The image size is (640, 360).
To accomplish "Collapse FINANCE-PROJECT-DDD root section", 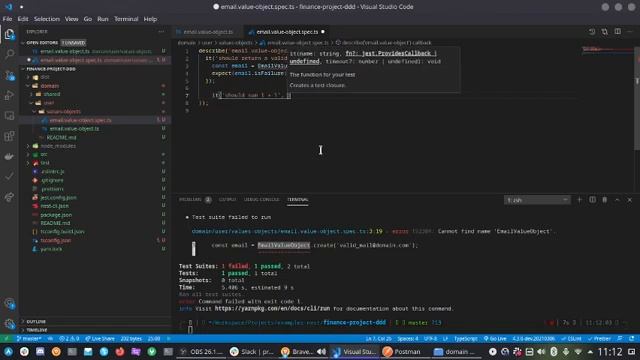I will click(23, 69).
